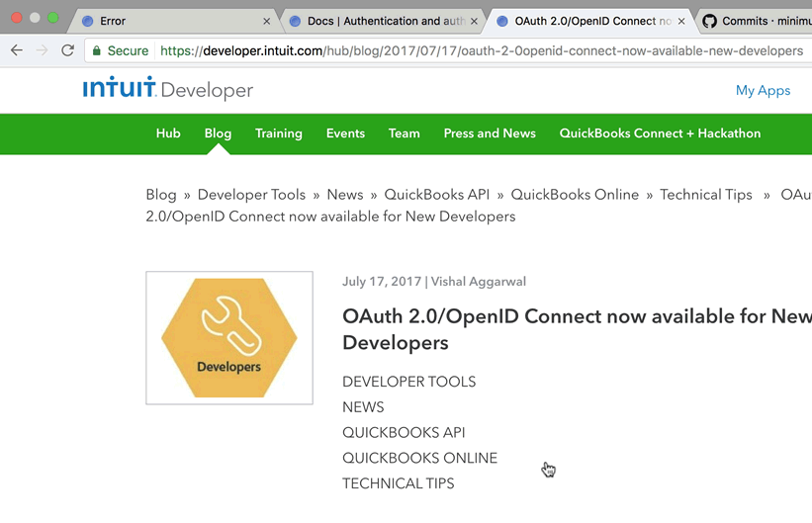This screenshot has height=523, width=812.
Task: Open Team in the navigation bar
Action: [x=405, y=133]
